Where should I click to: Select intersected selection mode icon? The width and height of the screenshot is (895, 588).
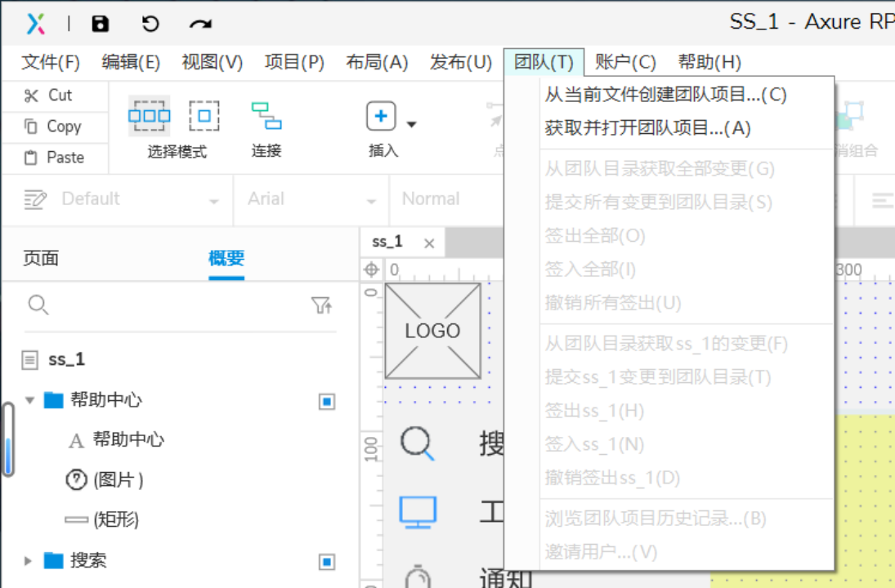click(149, 116)
